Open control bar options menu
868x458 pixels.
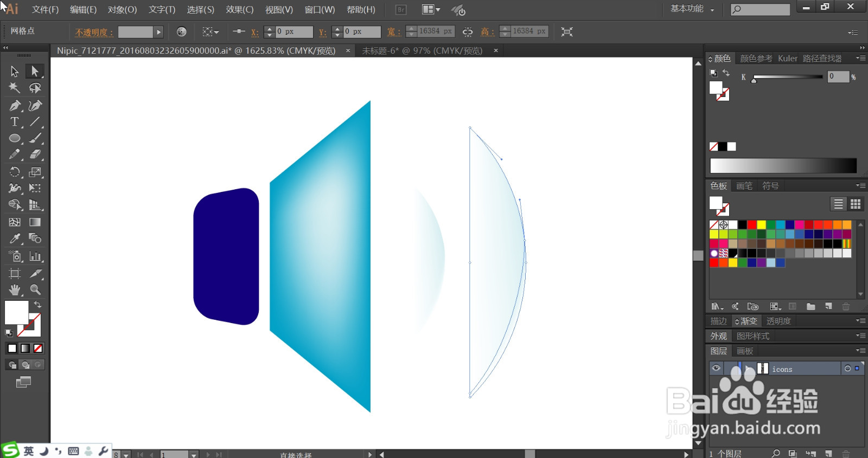(853, 33)
